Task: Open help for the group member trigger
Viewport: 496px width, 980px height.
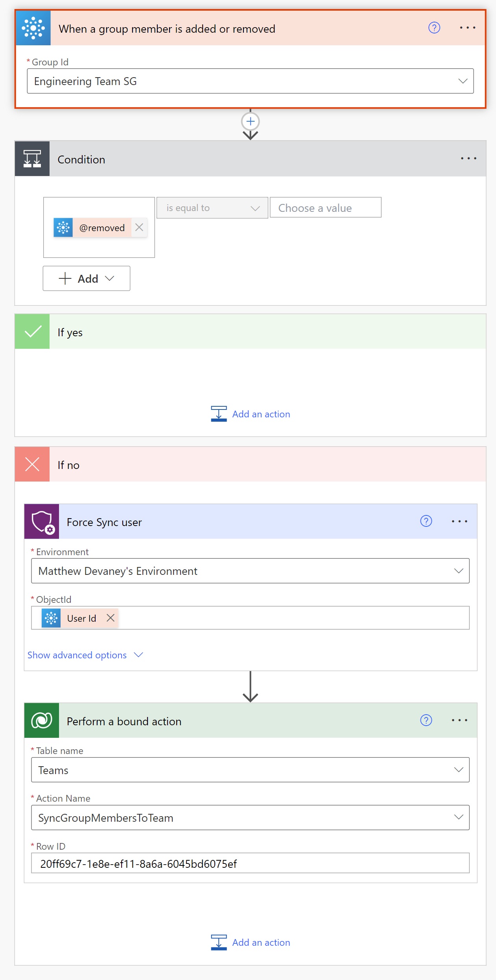Action: click(434, 28)
